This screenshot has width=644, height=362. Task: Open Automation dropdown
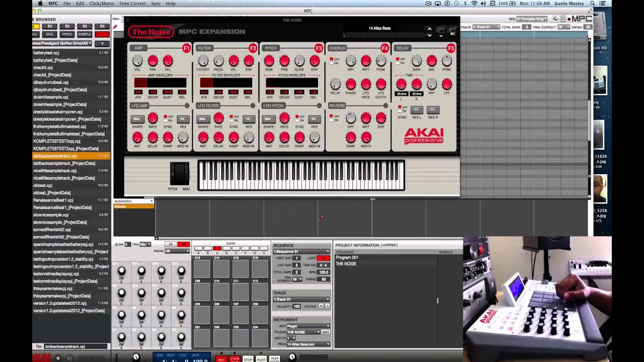coord(133,201)
